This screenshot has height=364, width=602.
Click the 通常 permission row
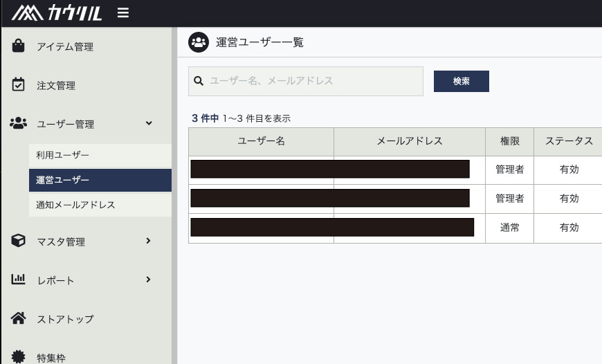click(509, 228)
